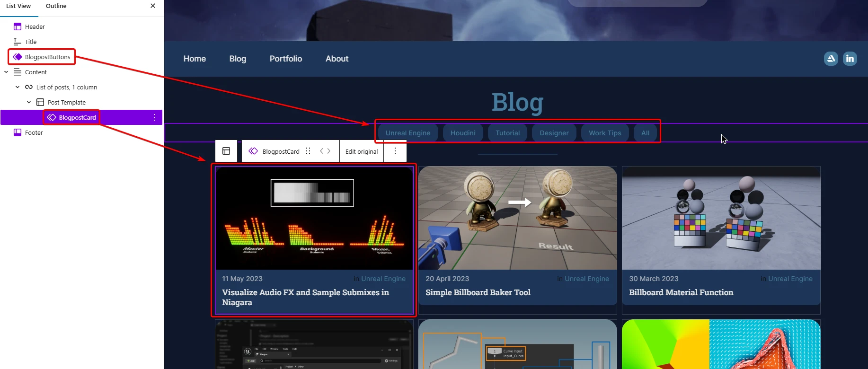Open options for BlogpostCard list row
This screenshot has width=868, height=369.
coord(155,117)
